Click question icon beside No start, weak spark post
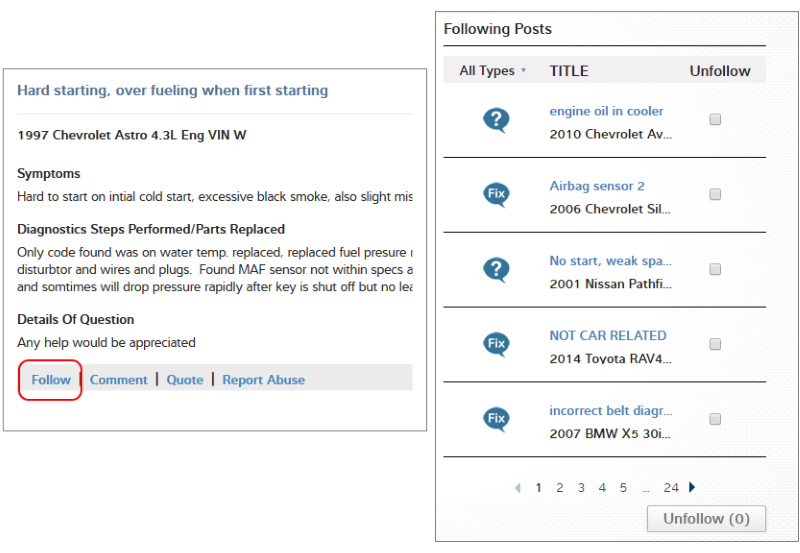 [496, 270]
